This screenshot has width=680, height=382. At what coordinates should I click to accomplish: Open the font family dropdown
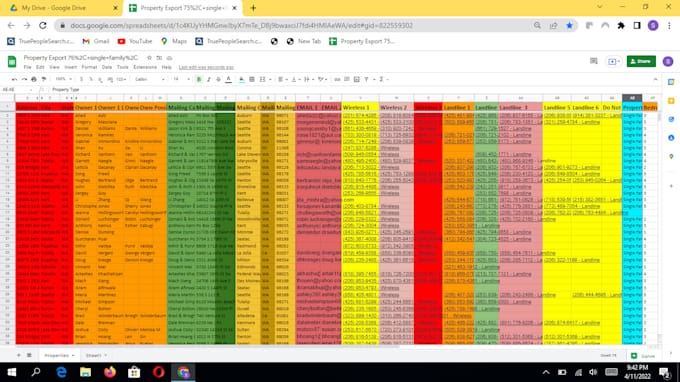click(150, 79)
